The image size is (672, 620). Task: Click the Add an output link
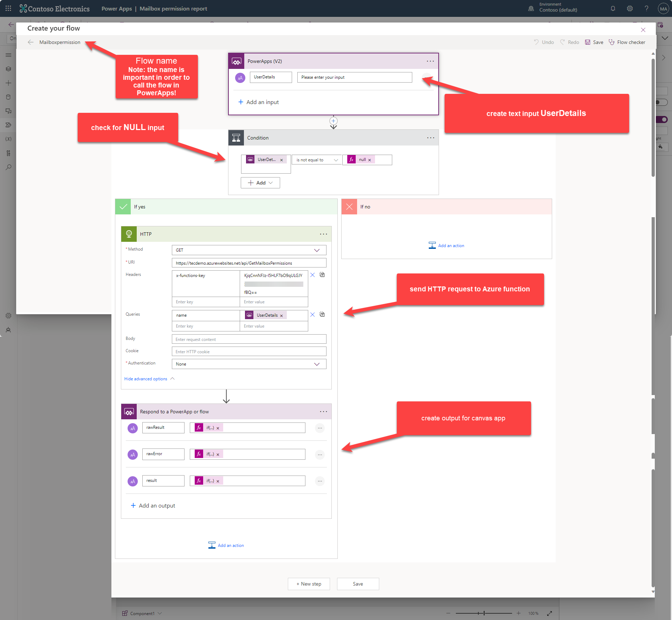153,505
